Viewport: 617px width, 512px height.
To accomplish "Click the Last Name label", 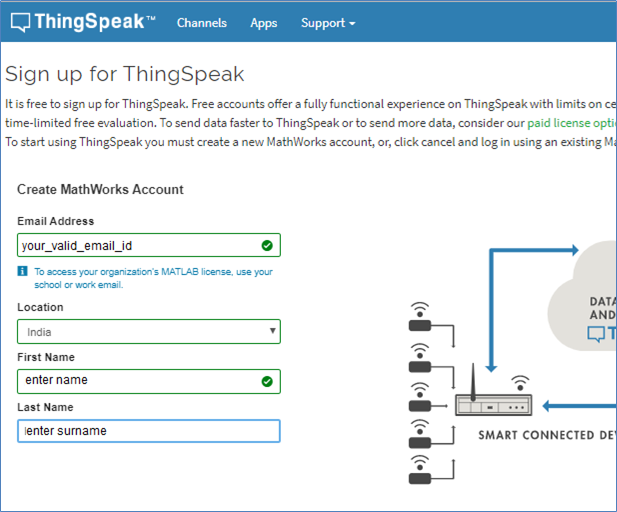I will 45,407.
